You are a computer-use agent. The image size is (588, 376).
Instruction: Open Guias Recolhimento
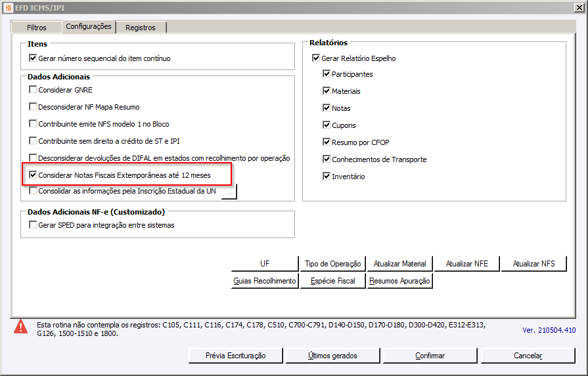coord(265,281)
